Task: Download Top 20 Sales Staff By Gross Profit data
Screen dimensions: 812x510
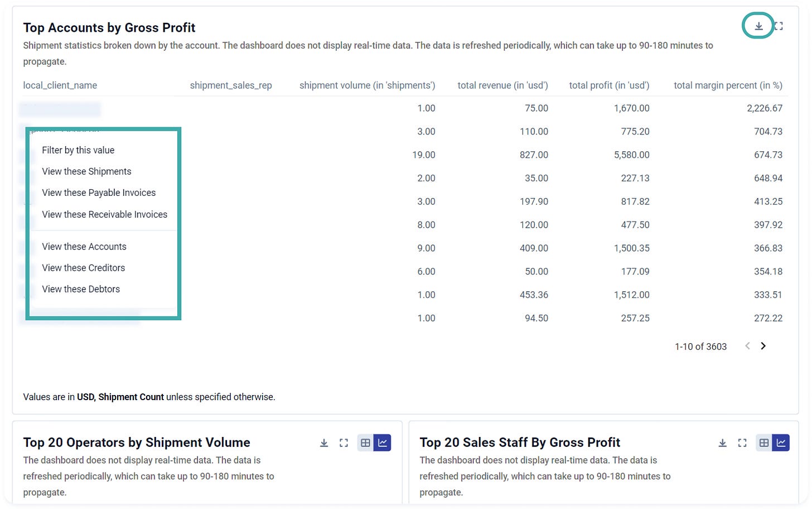Action: 722,443
